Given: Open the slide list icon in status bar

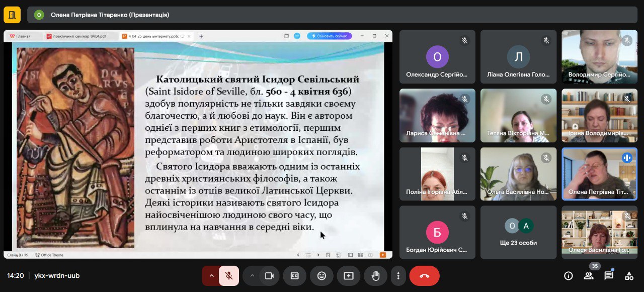Looking at the screenshot, I should 308,255.
